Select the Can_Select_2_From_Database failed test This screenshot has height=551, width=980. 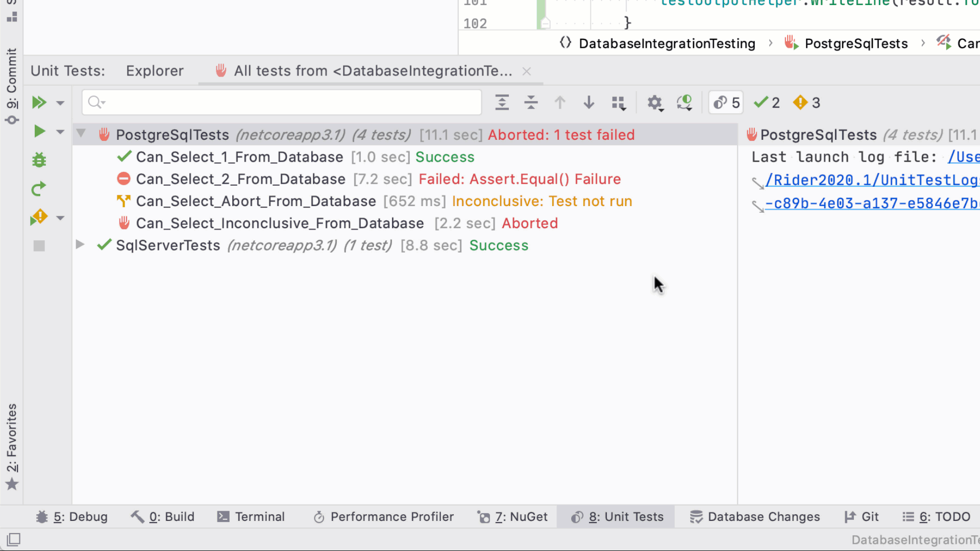(x=240, y=179)
